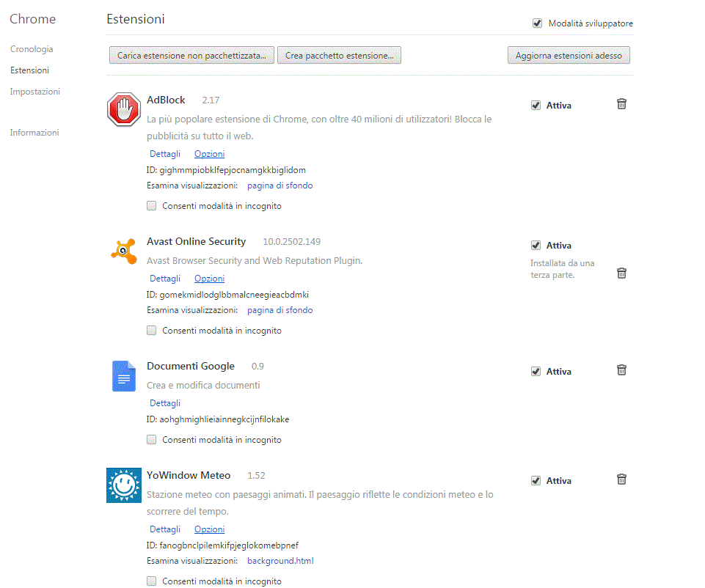
Task: Click the Documenti Google title
Action: (191, 366)
